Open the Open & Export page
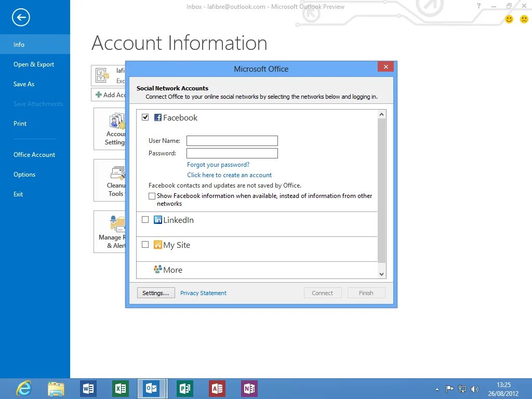Viewport: 532px width, 399px height. point(35,64)
